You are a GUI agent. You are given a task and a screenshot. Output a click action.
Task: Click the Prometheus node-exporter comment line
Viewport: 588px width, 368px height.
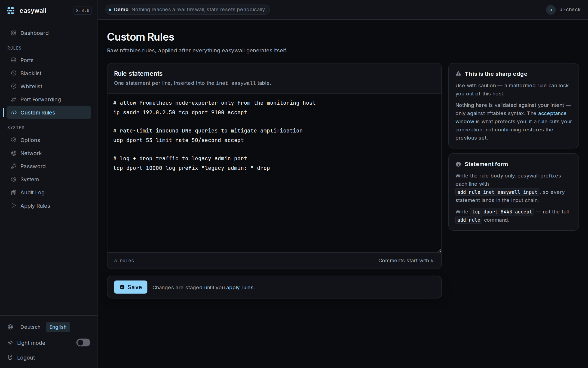[214, 103]
